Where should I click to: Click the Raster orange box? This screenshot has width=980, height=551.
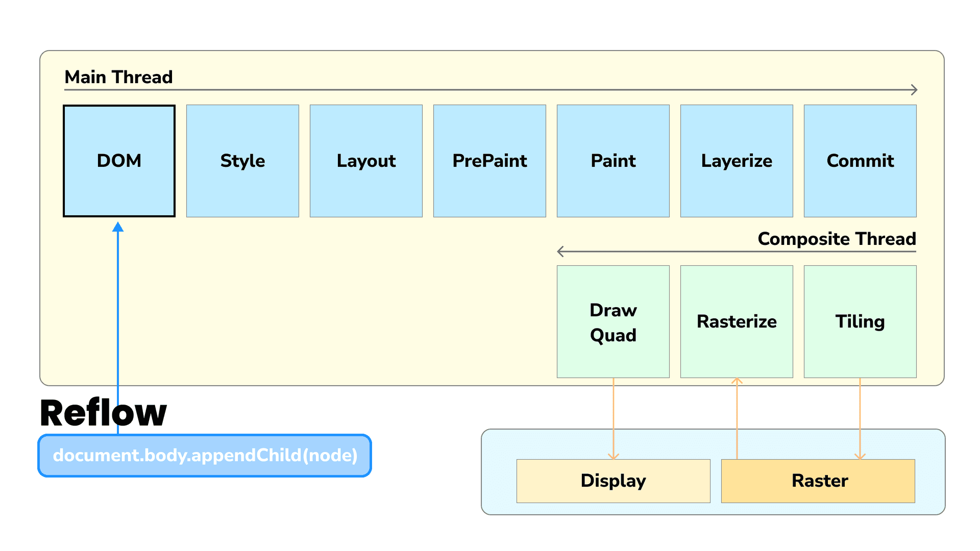point(818,481)
